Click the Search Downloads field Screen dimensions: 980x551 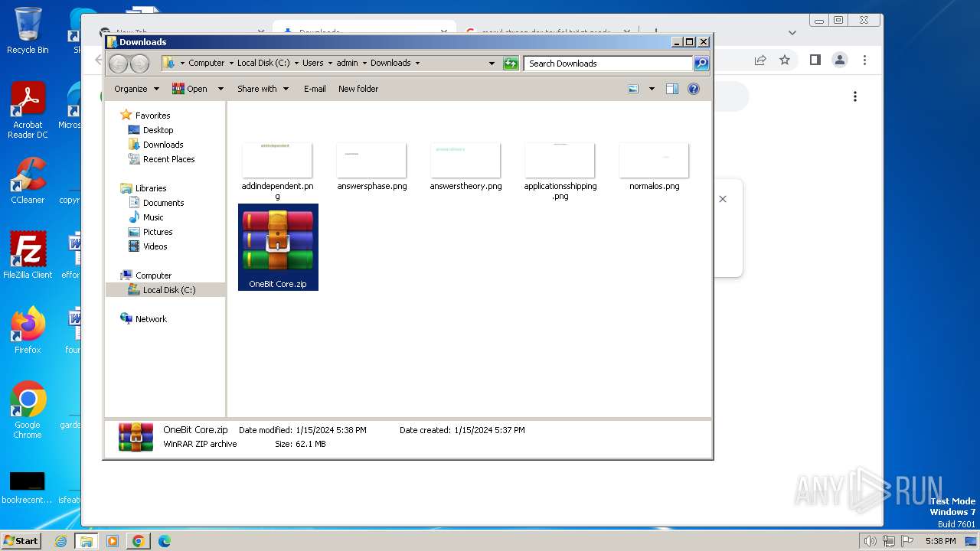pos(609,64)
